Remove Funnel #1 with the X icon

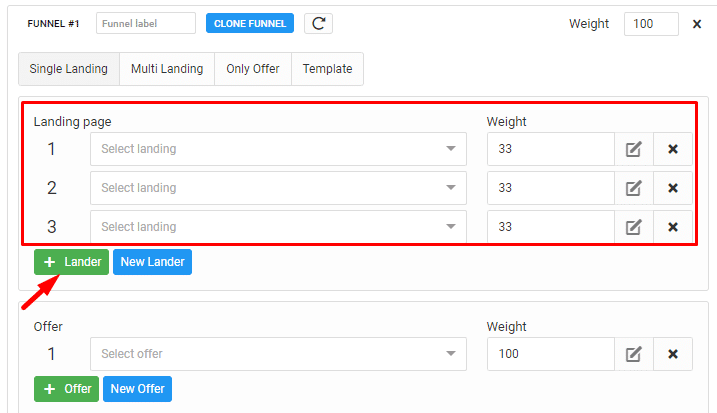[x=696, y=24]
